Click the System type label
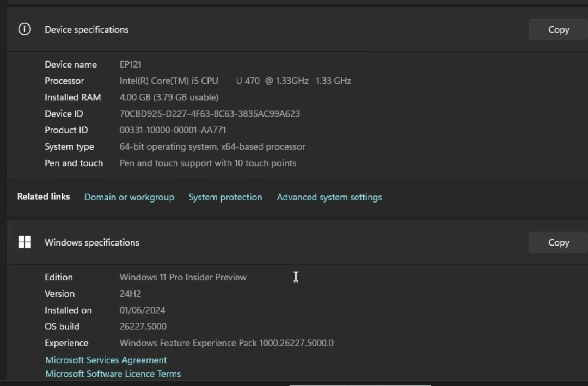The height and width of the screenshot is (386, 588). coord(69,146)
